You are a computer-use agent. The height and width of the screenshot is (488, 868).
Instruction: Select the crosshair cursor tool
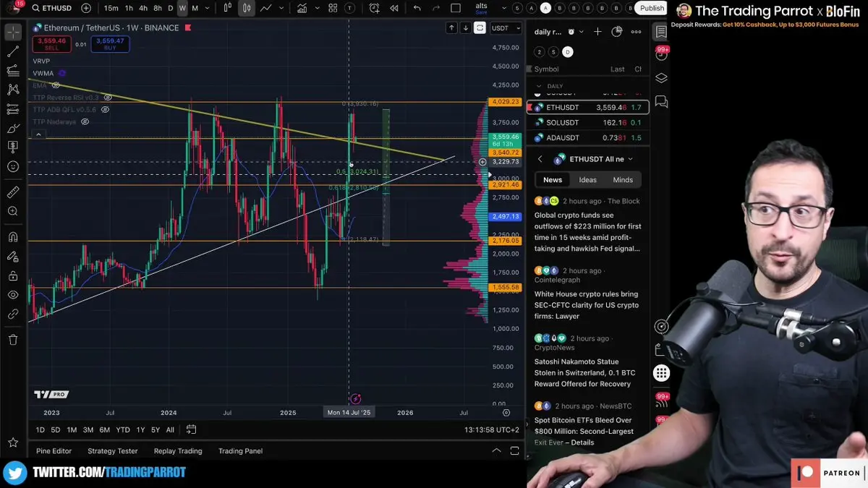(13, 33)
